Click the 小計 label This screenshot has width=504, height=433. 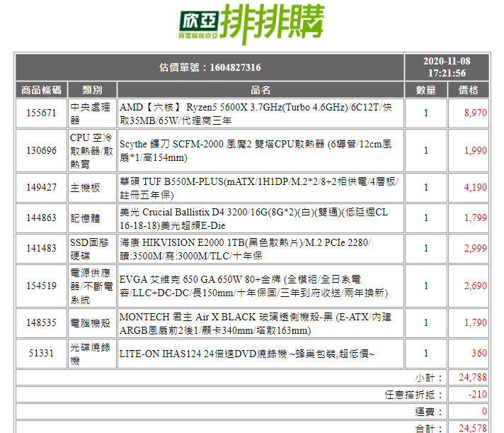(429, 378)
